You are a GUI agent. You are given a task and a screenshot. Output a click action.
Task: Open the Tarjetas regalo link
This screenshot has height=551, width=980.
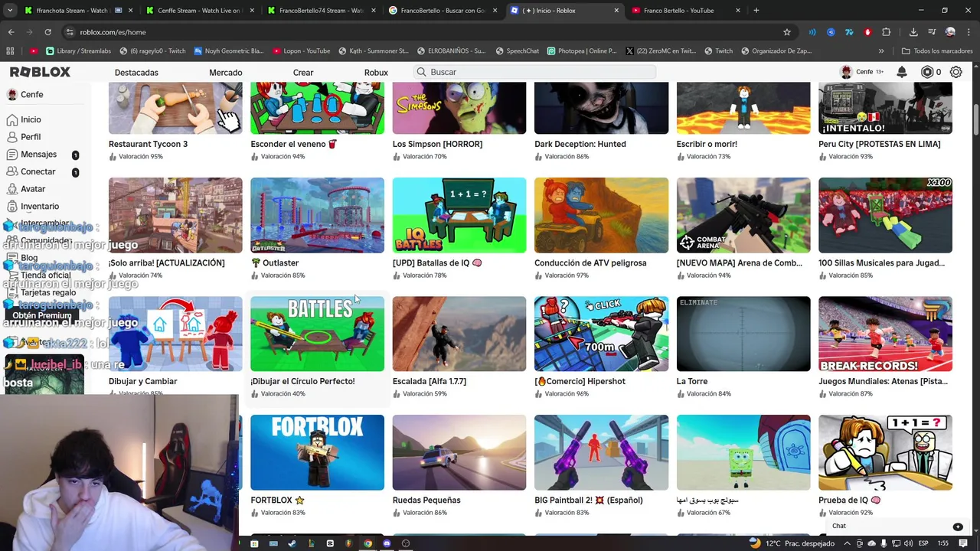[48, 292]
